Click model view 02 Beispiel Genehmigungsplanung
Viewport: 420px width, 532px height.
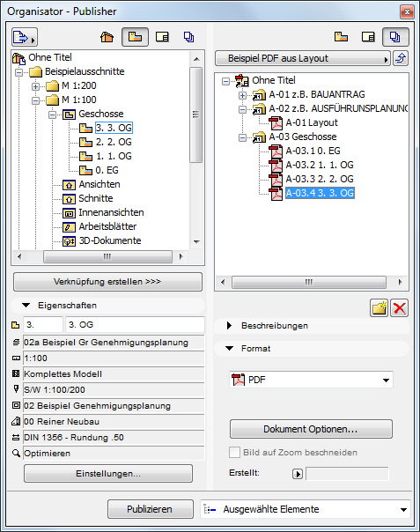(114, 405)
